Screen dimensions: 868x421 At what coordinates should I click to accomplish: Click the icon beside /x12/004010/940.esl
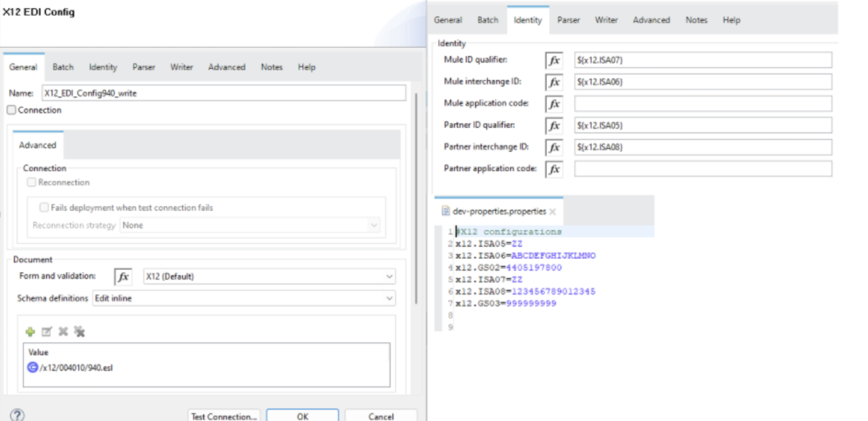(x=33, y=368)
